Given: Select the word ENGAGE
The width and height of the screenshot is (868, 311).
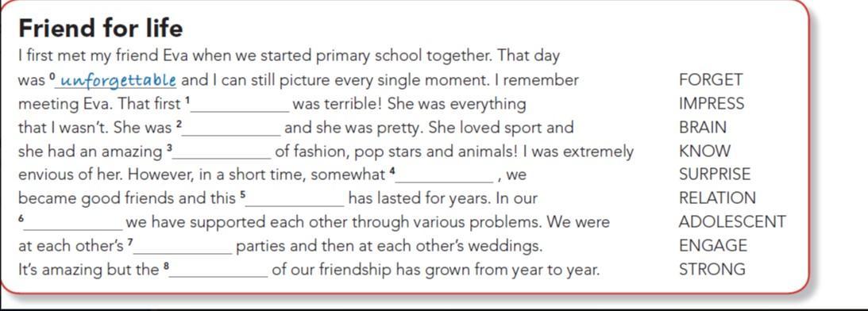Looking at the screenshot, I should (x=713, y=246).
